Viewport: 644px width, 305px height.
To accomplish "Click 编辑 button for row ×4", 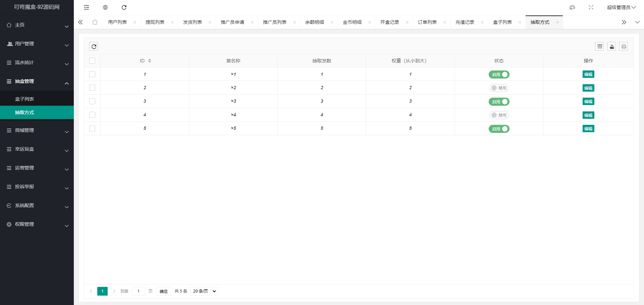I will click(588, 115).
